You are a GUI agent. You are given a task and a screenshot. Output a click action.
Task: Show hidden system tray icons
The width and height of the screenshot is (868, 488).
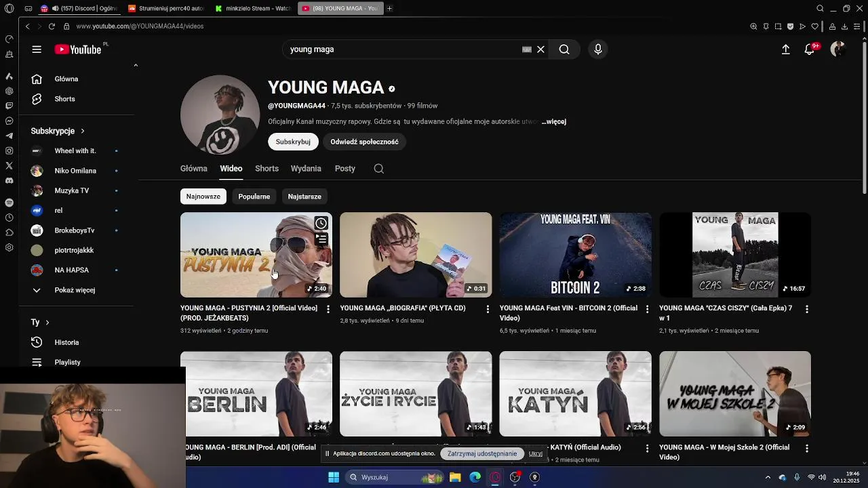pyautogui.click(x=768, y=477)
